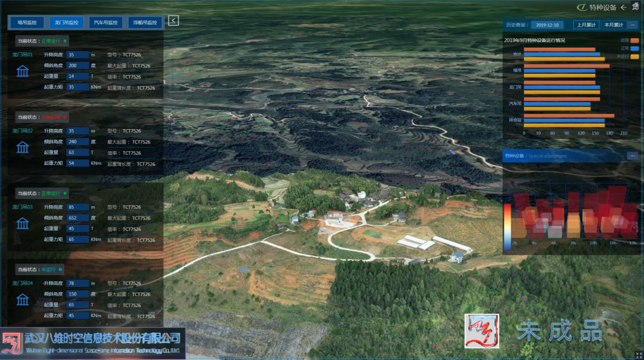Toggle the orange 故障 legend series
The image size is (644, 360).
click(635, 40)
